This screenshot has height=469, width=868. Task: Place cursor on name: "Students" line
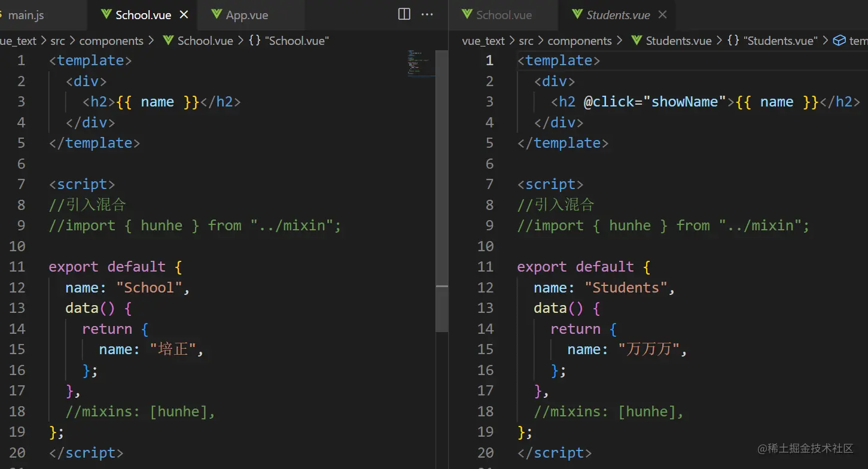604,287
